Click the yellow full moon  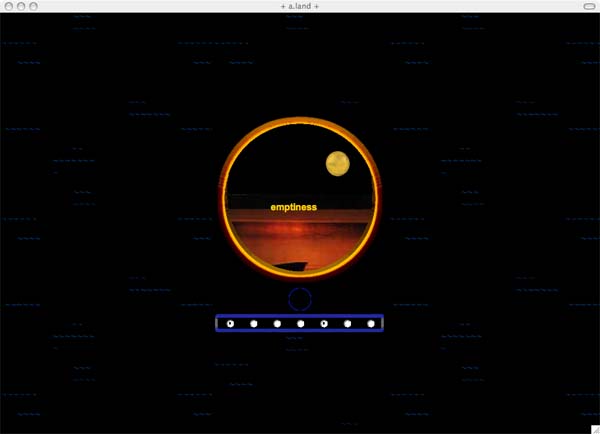tap(338, 164)
